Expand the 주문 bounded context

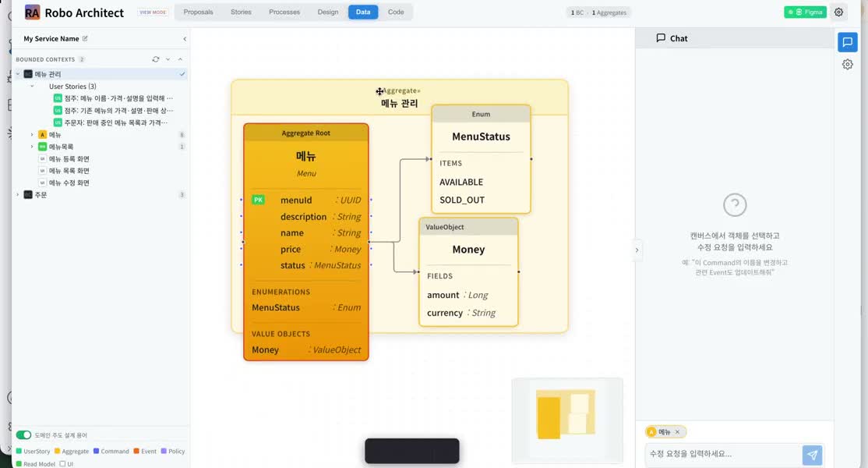18,195
